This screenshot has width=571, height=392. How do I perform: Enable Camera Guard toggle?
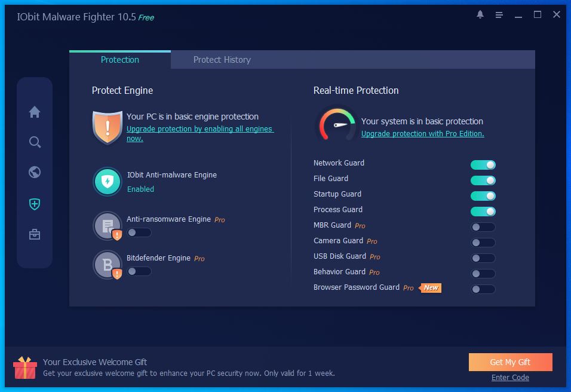click(483, 243)
